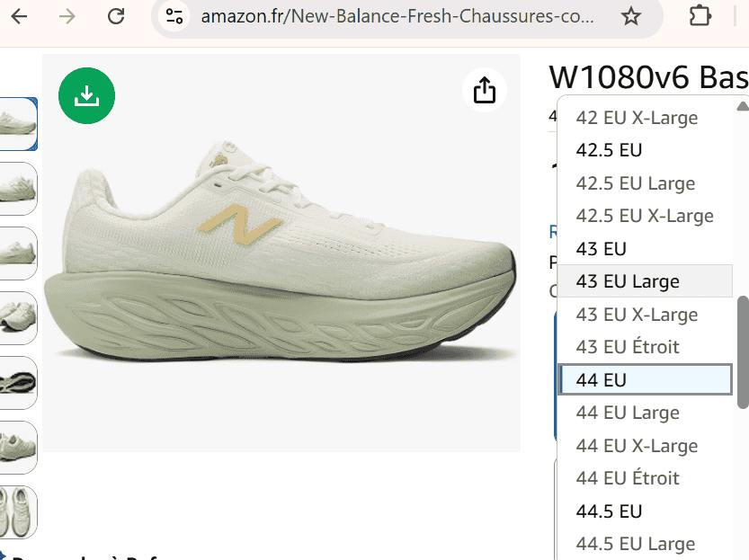749x560 pixels.
Task: Share the product using the share icon
Action: 484,90
